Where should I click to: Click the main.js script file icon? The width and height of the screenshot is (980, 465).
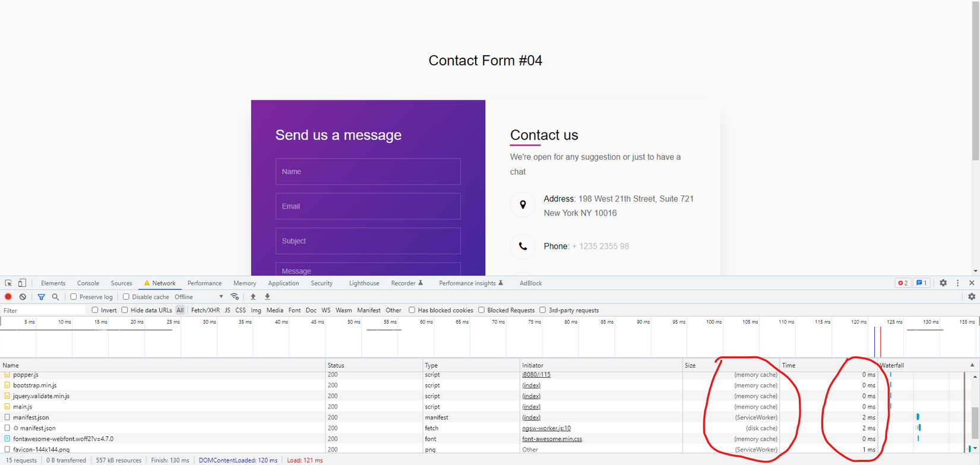coord(7,407)
